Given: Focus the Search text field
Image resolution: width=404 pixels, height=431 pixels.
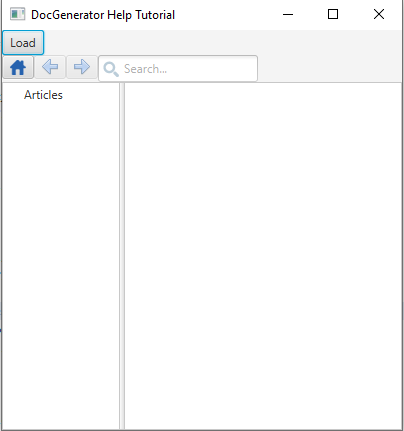Looking at the screenshot, I should (x=178, y=69).
